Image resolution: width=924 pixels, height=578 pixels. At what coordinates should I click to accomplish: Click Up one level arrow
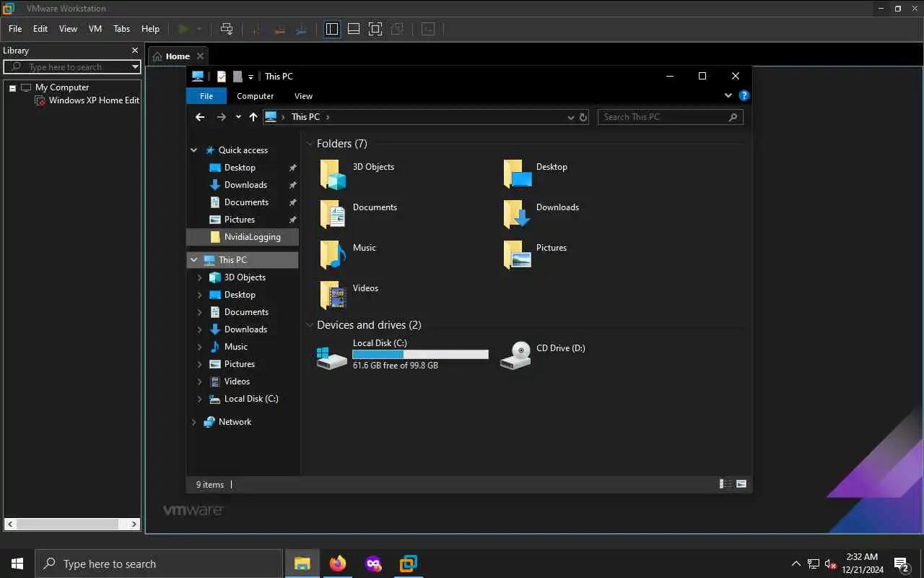tap(253, 117)
